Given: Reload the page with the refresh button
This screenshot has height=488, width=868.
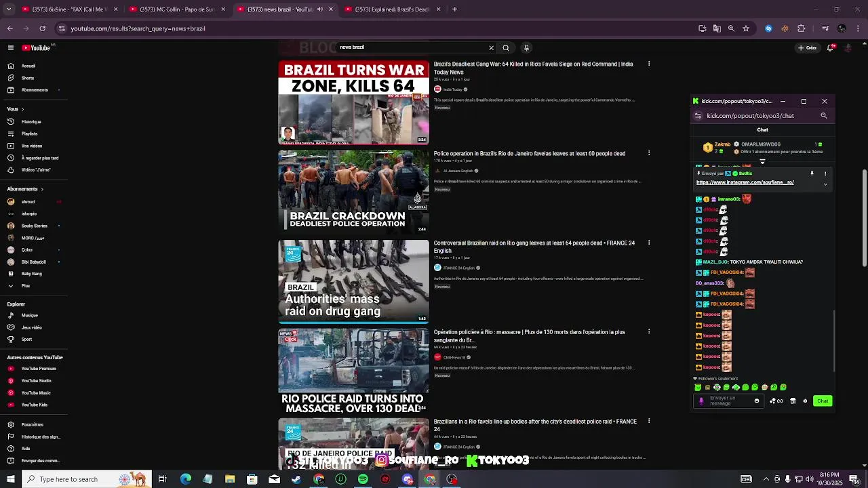Looking at the screenshot, I should (x=42, y=28).
